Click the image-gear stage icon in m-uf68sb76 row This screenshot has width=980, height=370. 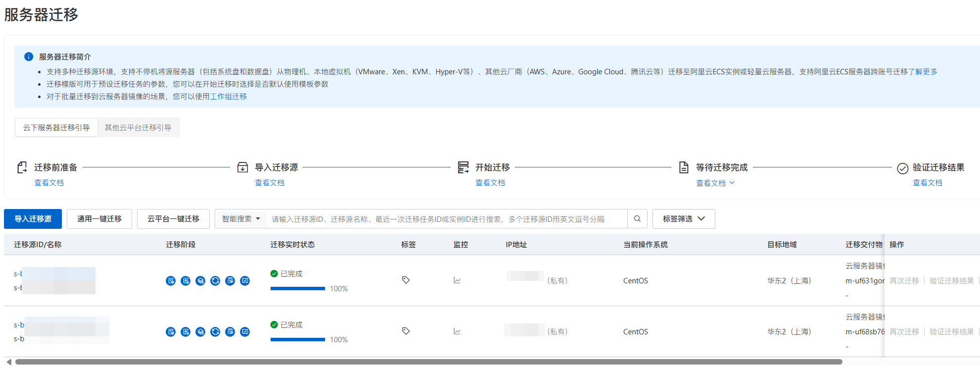point(186,332)
